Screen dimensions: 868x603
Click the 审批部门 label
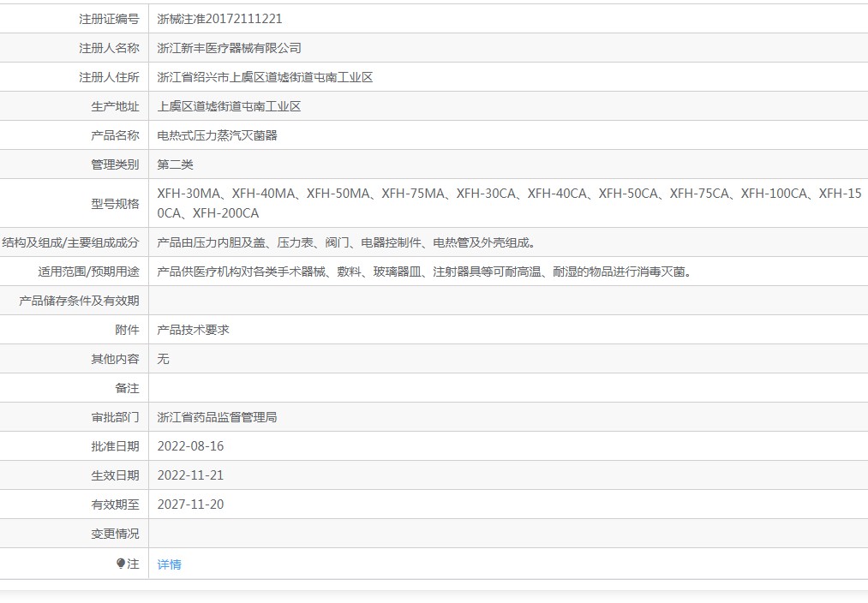click(x=115, y=417)
